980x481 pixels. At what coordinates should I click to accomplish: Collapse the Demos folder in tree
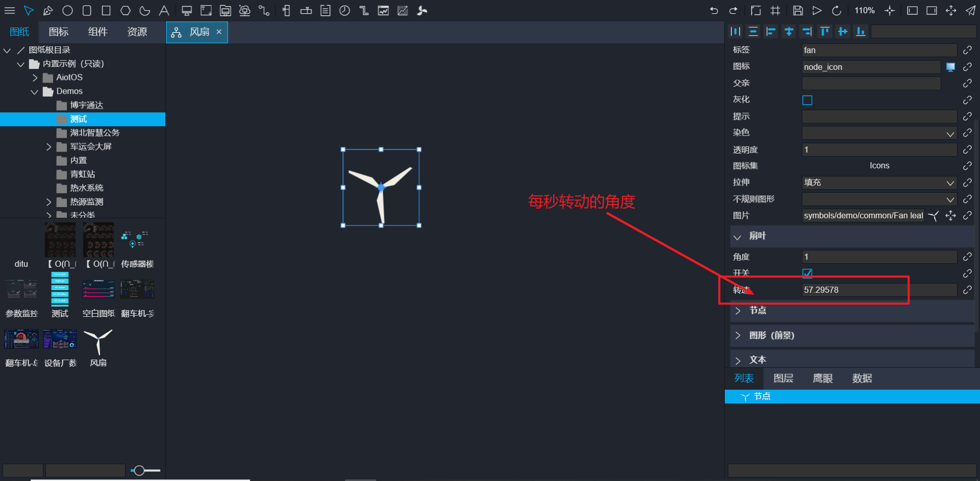click(x=35, y=92)
